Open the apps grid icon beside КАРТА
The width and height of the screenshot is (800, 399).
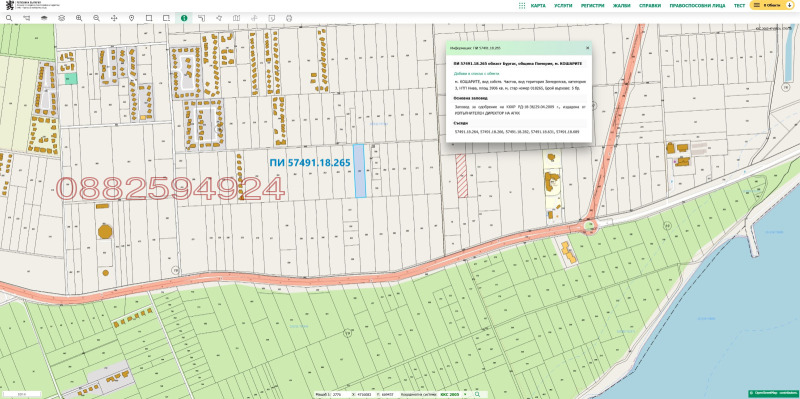[522, 6]
